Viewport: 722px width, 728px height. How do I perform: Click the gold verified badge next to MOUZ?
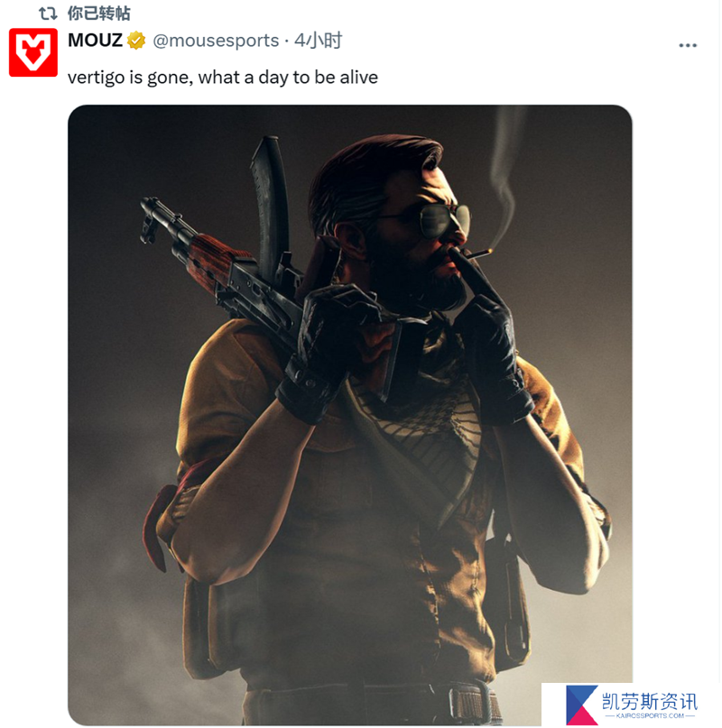point(136,41)
